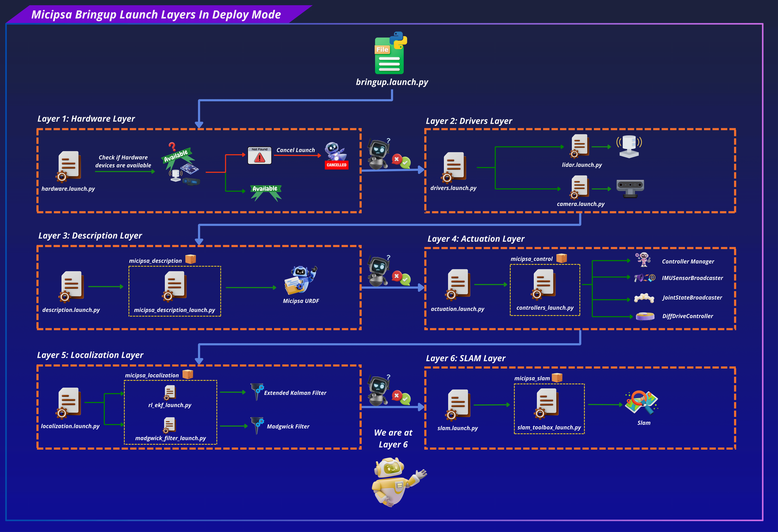Click the Madgwick Filter funnel icon
778x532 pixels.
(x=257, y=426)
